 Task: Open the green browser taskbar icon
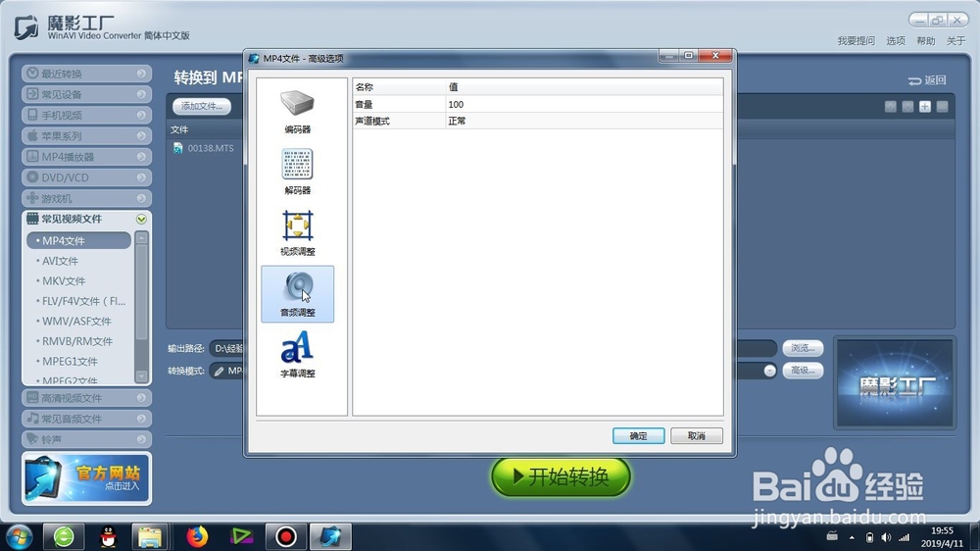click(64, 536)
